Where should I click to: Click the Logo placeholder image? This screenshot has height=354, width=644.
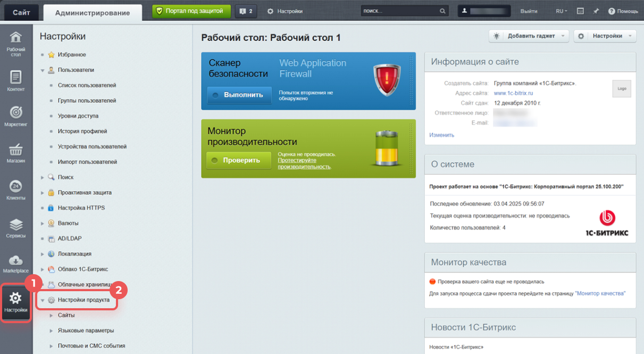622,88
